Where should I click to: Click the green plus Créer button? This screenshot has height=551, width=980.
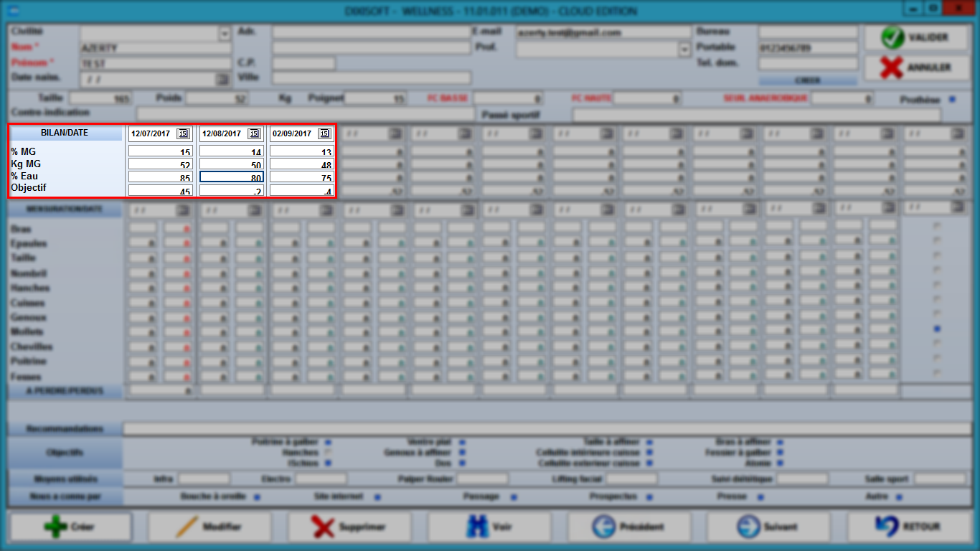click(x=70, y=527)
